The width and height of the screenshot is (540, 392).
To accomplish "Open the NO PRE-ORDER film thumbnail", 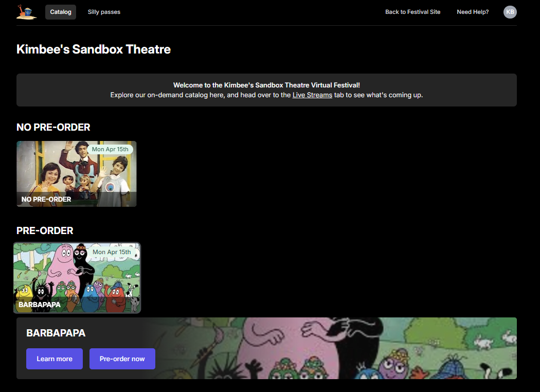I will (76, 174).
